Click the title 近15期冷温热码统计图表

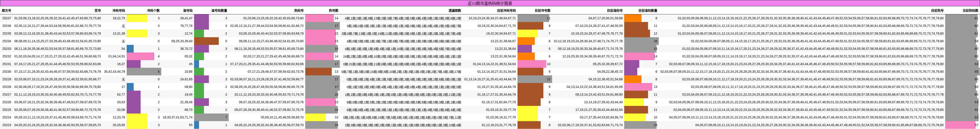[490, 3]
